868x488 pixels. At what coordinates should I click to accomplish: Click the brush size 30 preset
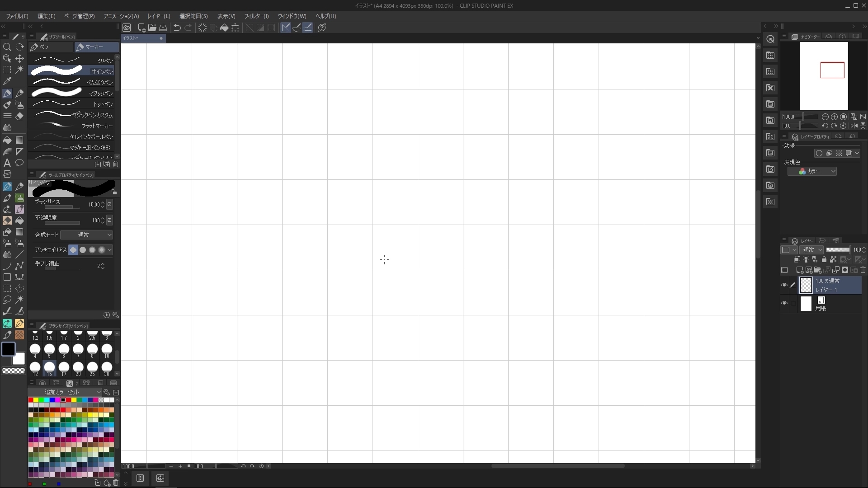point(107,368)
